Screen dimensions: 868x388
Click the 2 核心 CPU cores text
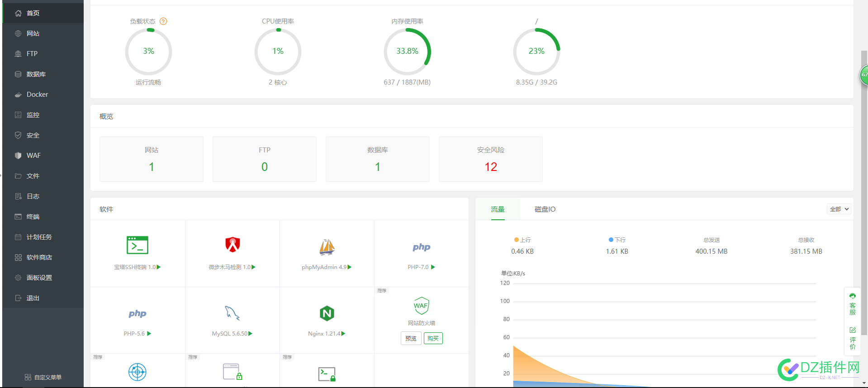[x=278, y=82]
